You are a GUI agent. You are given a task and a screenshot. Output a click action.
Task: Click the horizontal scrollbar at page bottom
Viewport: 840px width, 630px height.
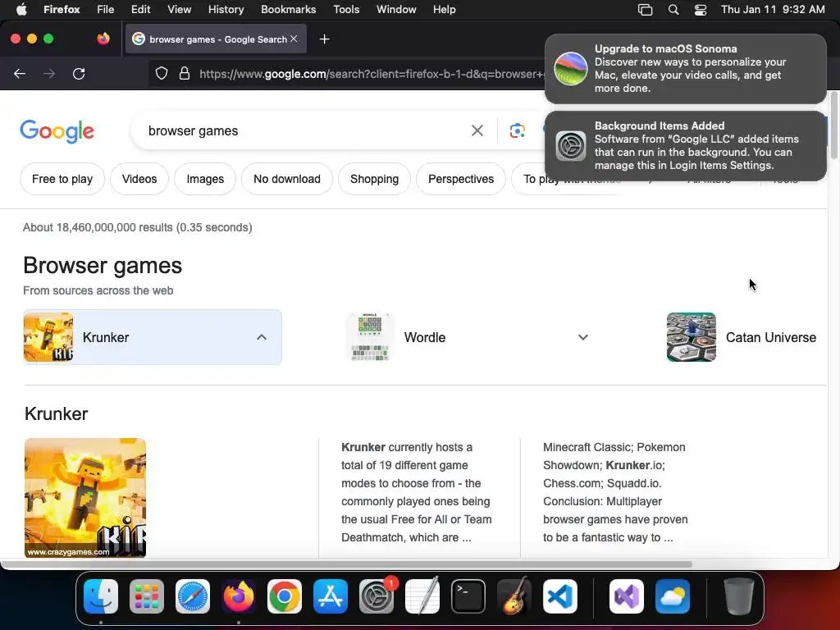(346, 564)
